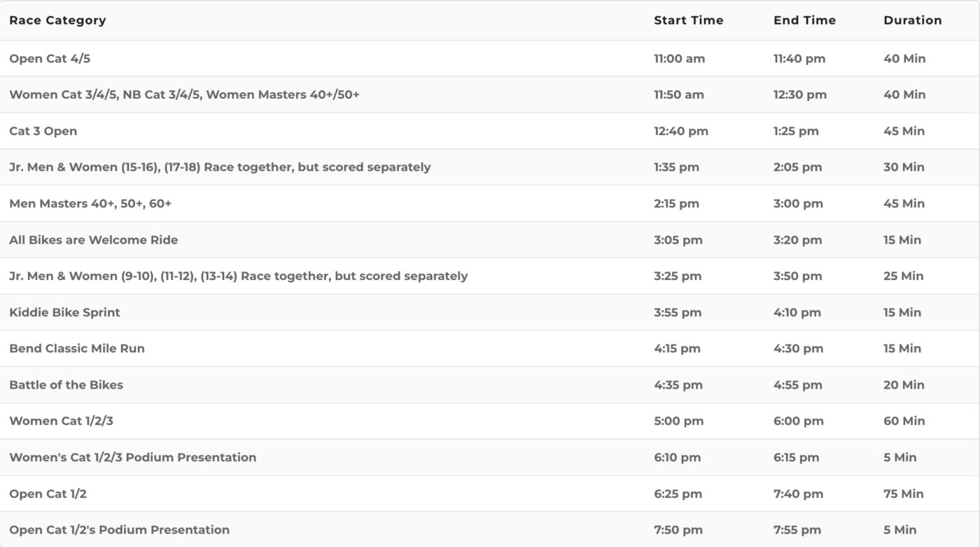This screenshot has height=547, width=980.
Task: Click Women's Cat 1/2/3 Podium Presentation
Action: pyautogui.click(x=133, y=457)
